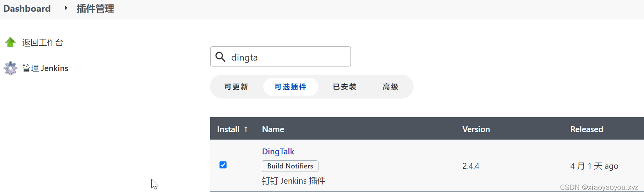Sort by the Released column header

pyautogui.click(x=586, y=129)
